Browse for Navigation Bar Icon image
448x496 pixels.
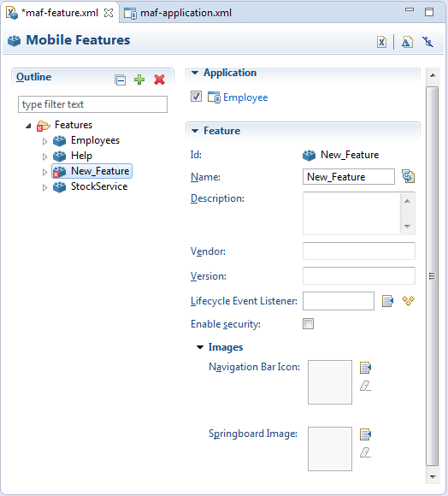365,367
